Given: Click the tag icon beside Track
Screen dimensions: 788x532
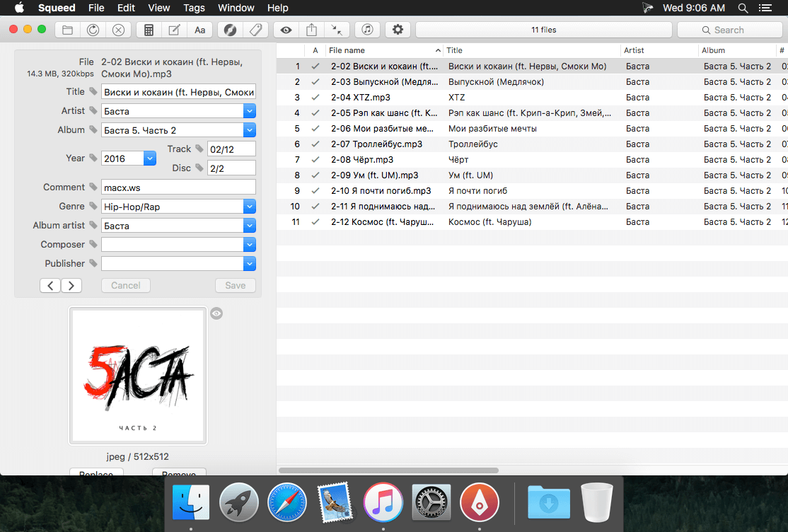Looking at the screenshot, I should coord(199,149).
